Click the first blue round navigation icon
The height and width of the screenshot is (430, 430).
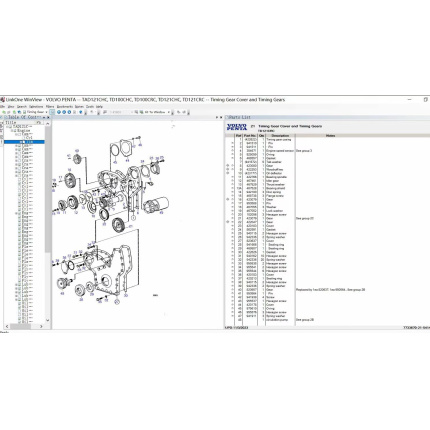[x=59, y=112]
